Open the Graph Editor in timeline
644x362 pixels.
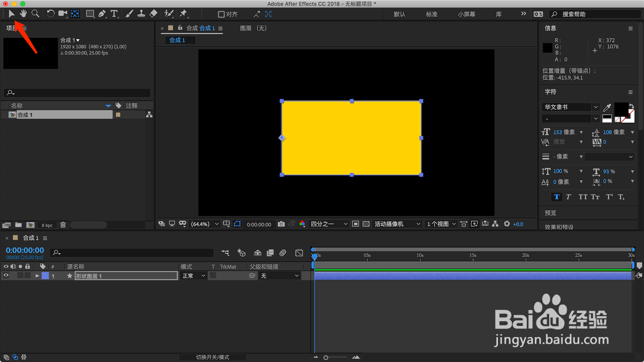click(x=299, y=253)
